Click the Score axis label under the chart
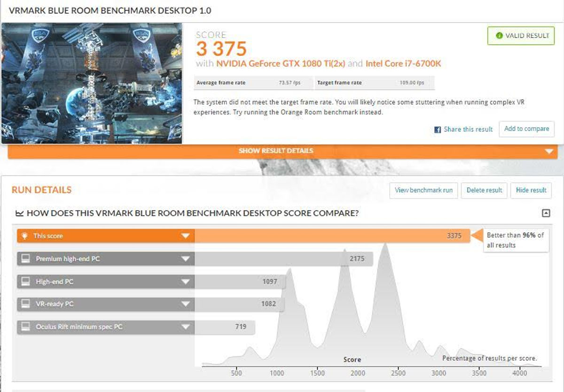This screenshot has width=564, height=392. [352, 360]
